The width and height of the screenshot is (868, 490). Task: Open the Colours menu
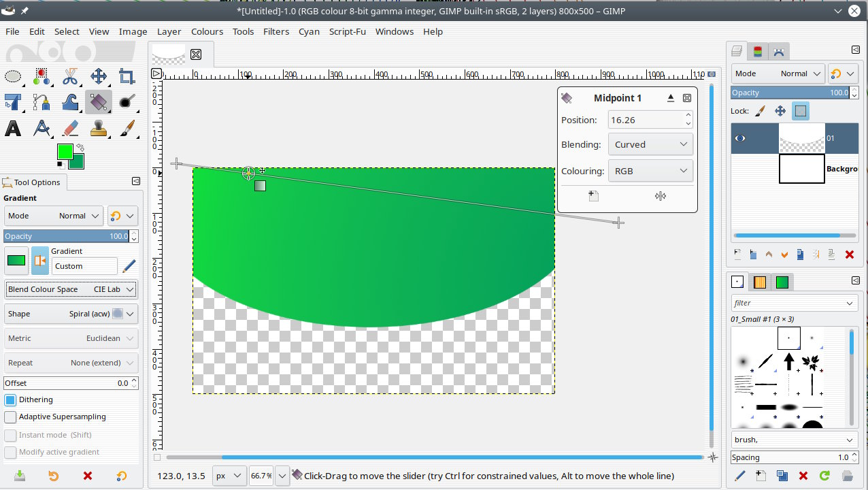point(207,31)
